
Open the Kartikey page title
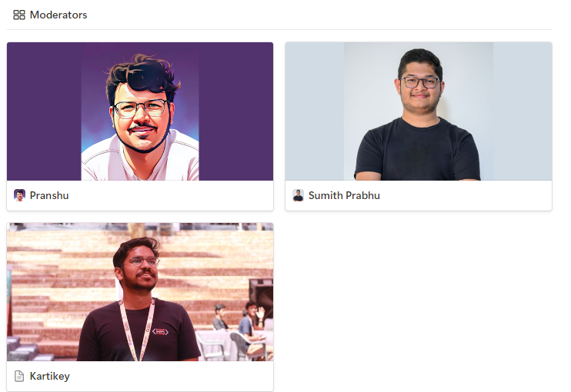(x=50, y=377)
